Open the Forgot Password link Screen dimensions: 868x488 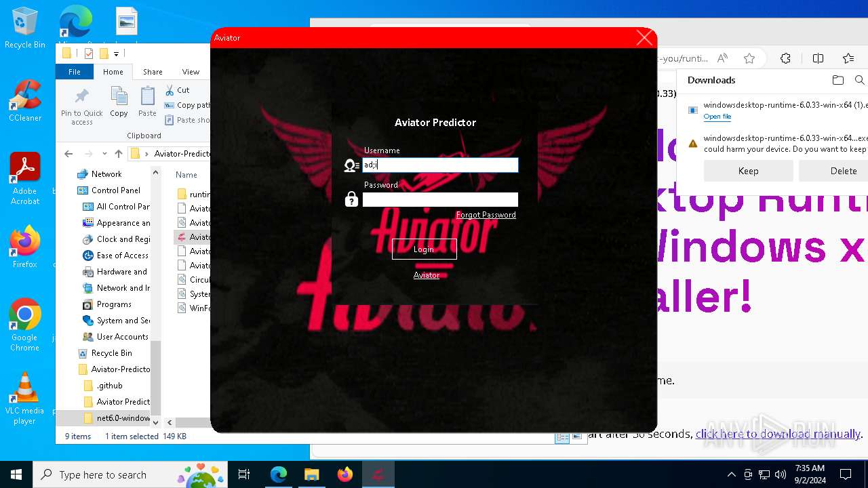tap(486, 215)
